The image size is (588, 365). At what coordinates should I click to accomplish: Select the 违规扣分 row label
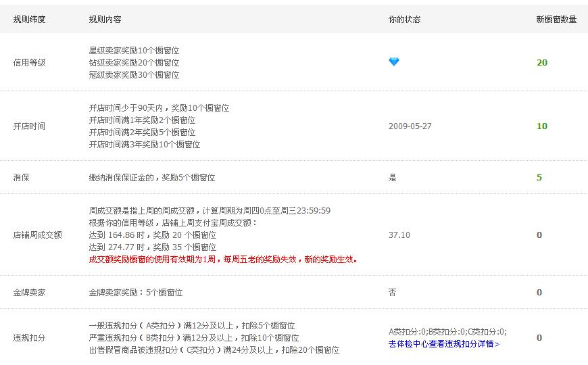29,337
